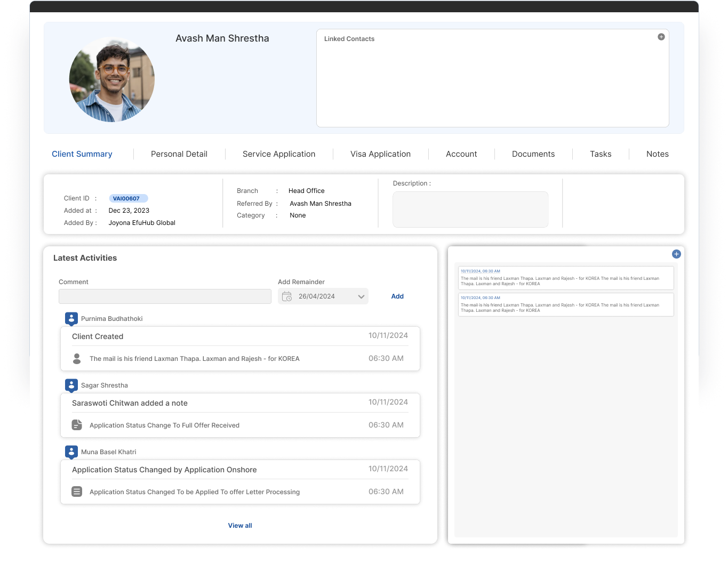The image size is (728, 564).
Task: Click user badge icon beside Muna Basel Khatri
Action: (x=71, y=452)
